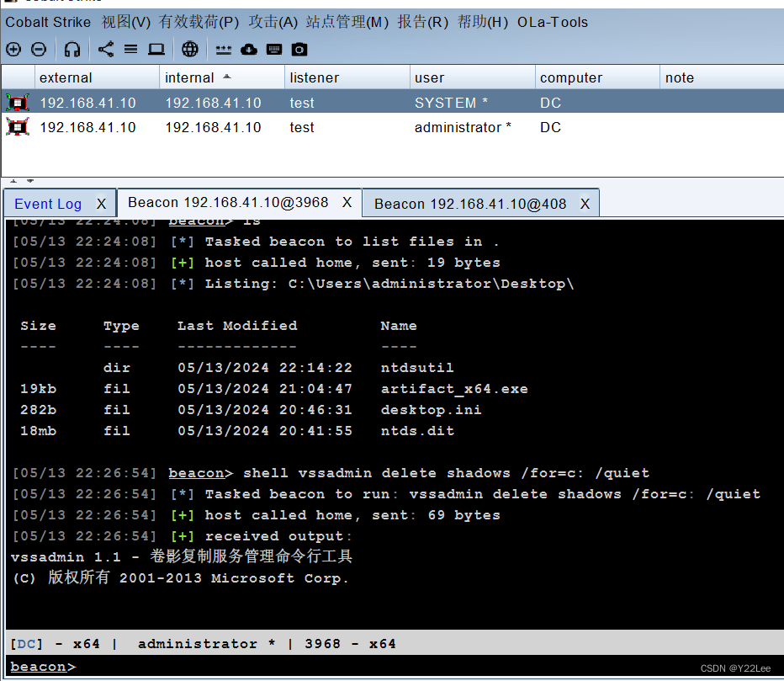Open the 站点管理(M) menu

[347, 22]
